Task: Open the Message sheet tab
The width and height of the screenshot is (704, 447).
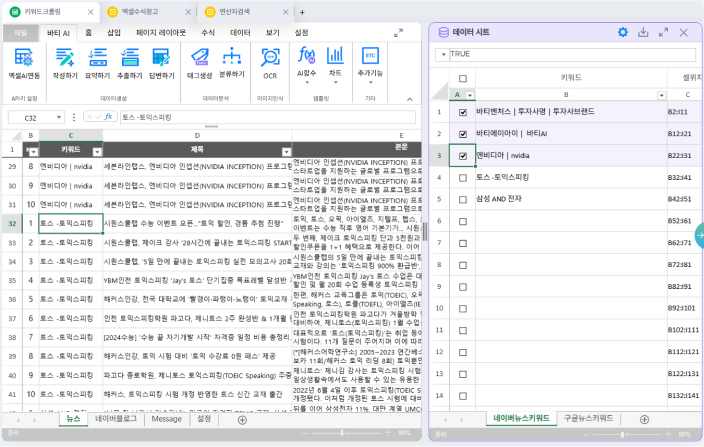Action: (x=167, y=419)
